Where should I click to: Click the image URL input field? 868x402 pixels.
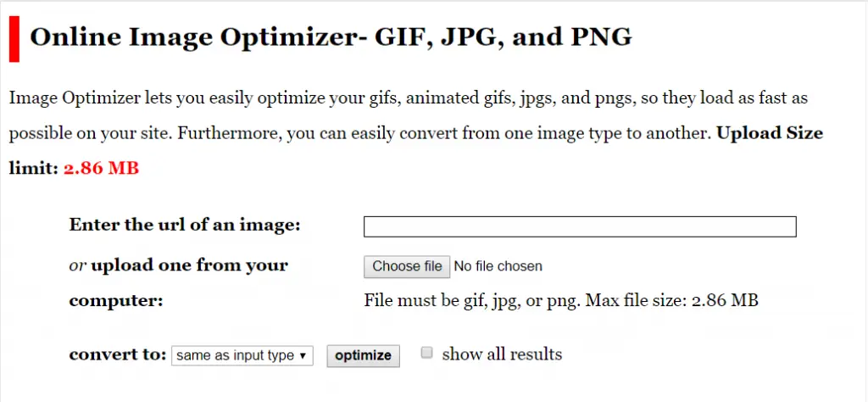point(580,226)
